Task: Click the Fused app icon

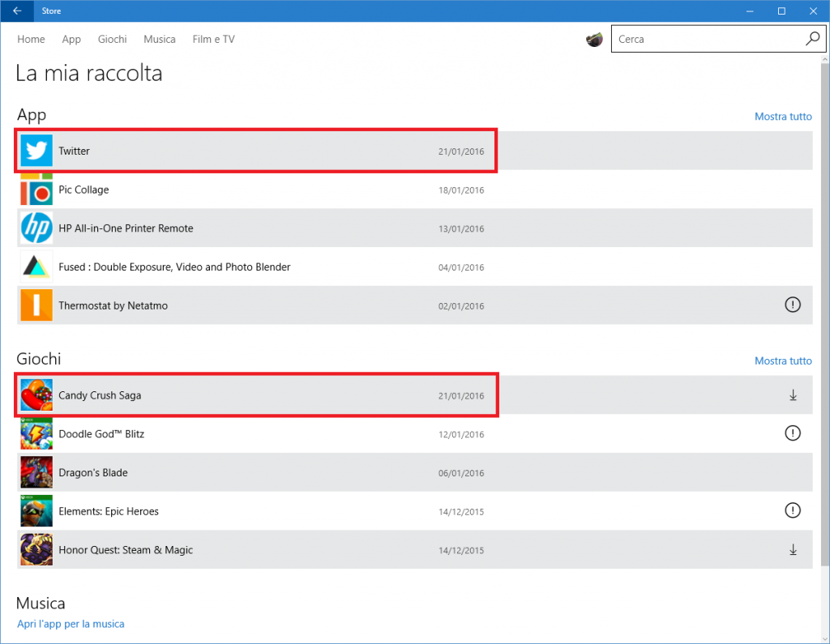Action: [36, 267]
